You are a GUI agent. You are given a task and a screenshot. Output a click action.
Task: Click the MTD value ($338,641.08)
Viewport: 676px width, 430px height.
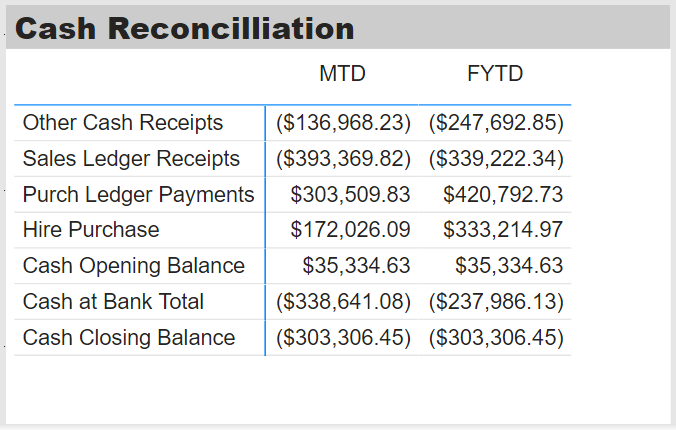(343, 301)
